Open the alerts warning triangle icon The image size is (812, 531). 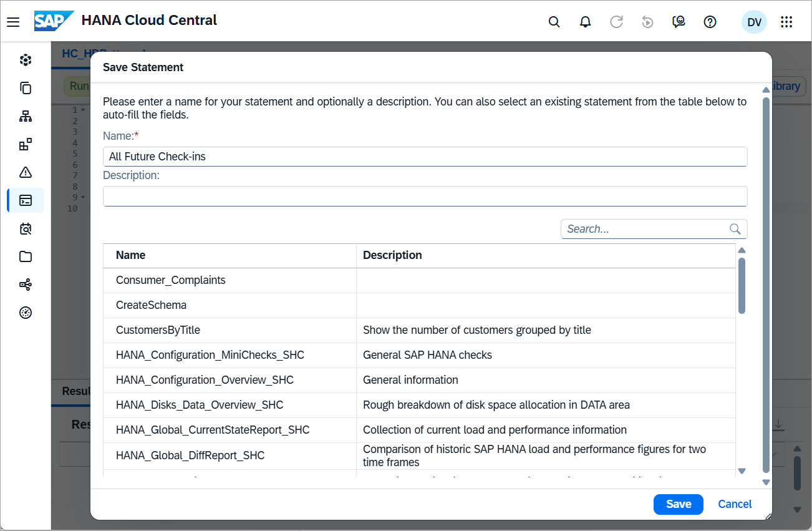click(26, 173)
